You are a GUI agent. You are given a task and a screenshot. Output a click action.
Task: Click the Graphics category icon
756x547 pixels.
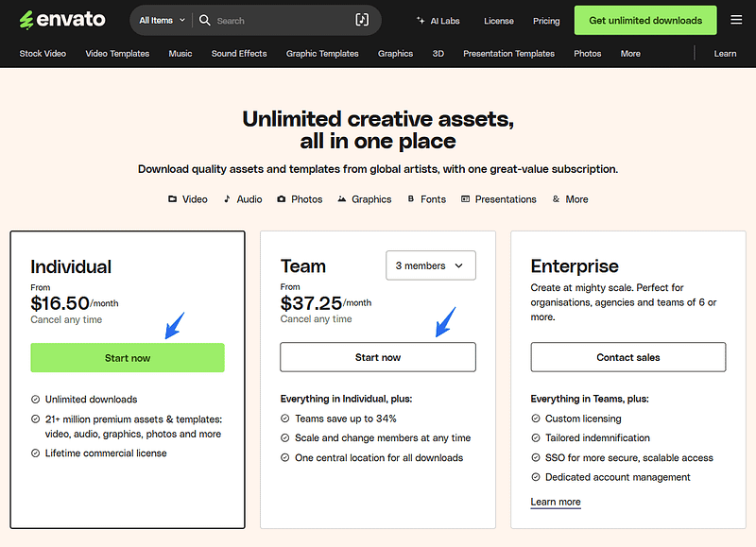(x=342, y=199)
